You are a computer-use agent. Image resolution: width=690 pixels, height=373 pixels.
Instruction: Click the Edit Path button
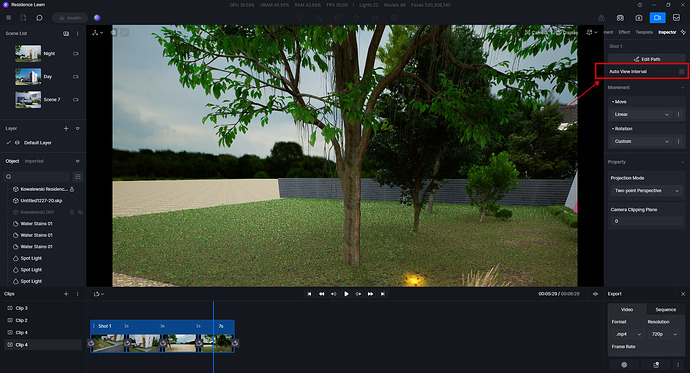click(x=646, y=59)
